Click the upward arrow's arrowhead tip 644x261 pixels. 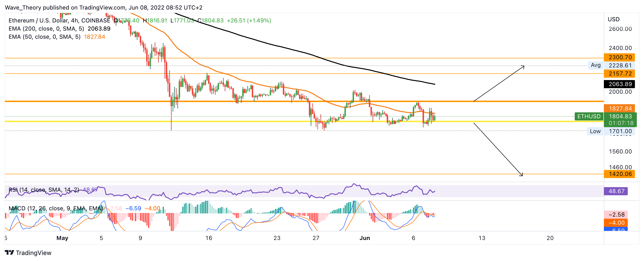pyautogui.click(x=524, y=66)
